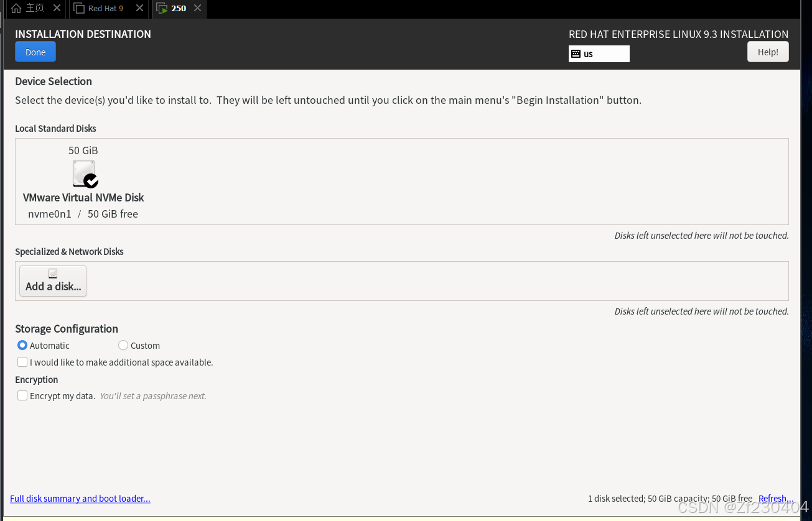
Task: Click the Add a disk... button
Action: [54, 281]
